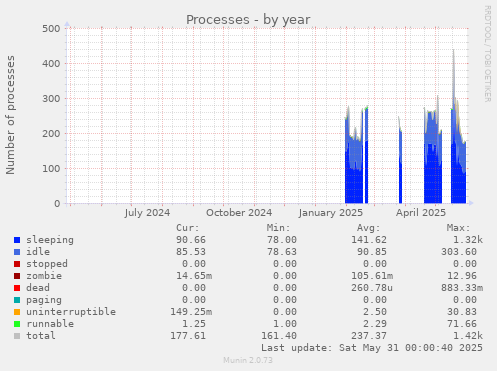Click the uninterruptible legend color swatch
This screenshot has width=497, height=371.
17,312
